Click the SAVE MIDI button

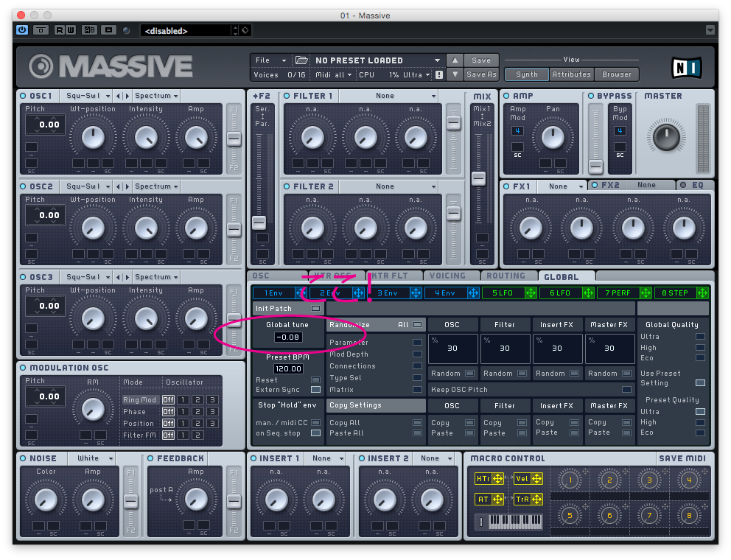click(x=682, y=458)
